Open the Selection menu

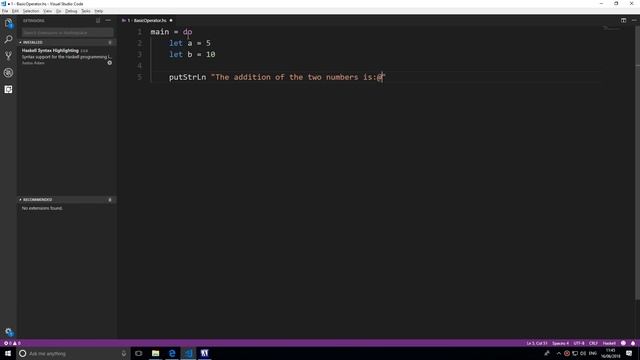31,11
